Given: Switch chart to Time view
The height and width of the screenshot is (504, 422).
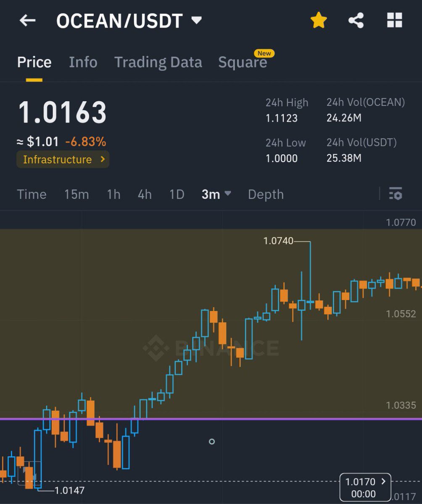Looking at the screenshot, I should (32, 194).
